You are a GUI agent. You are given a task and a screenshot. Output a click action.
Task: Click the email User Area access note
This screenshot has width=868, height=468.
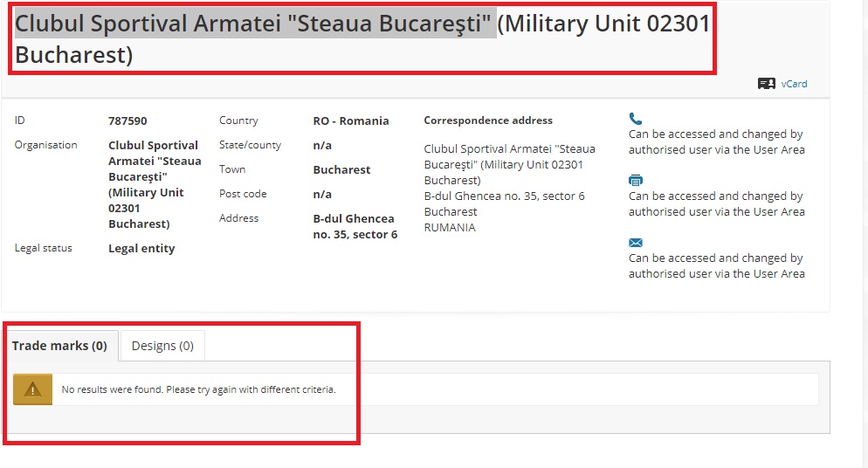(716, 265)
